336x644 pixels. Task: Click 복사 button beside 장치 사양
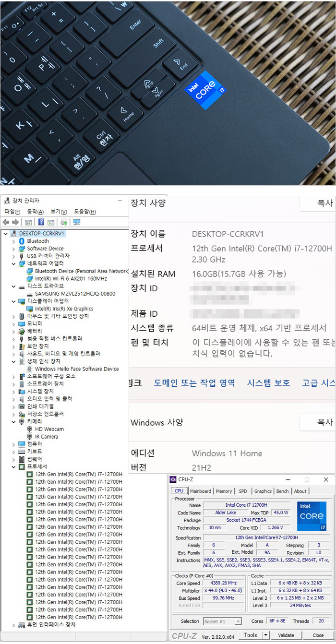(x=317, y=203)
